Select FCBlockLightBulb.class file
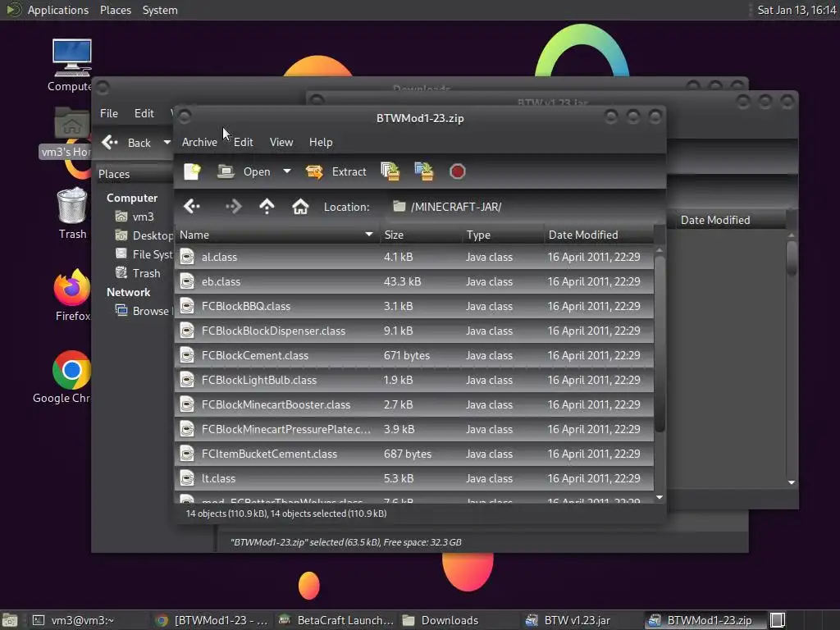 (x=414, y=381)
